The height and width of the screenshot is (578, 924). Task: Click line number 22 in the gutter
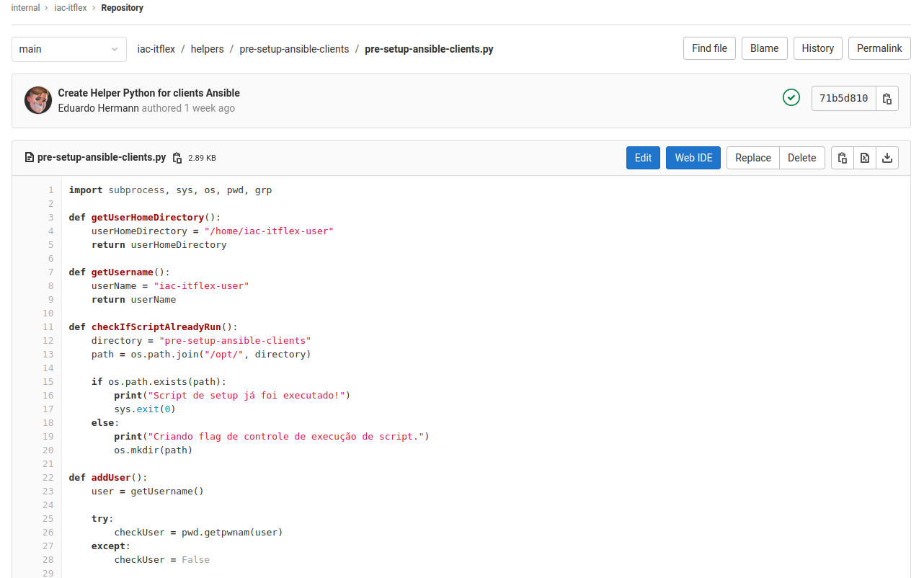point(48,478)
